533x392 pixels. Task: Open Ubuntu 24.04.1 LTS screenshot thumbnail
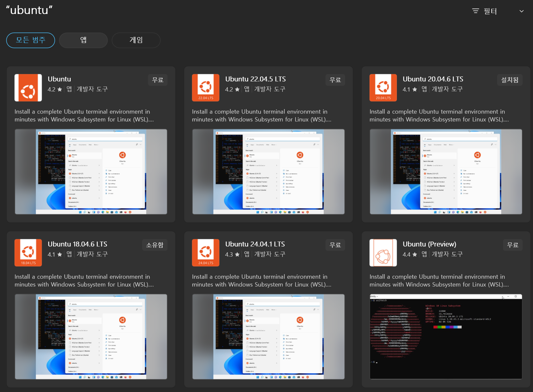click(268, 337)
